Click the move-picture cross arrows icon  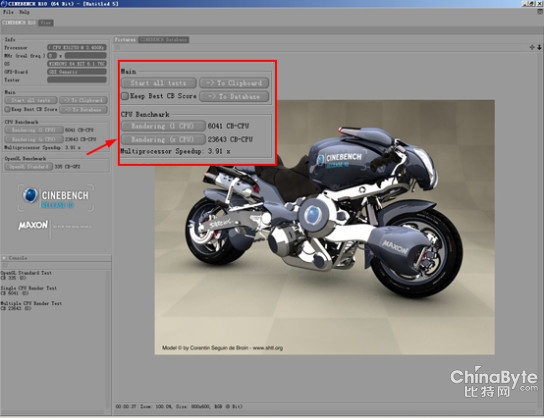[532, 47]
